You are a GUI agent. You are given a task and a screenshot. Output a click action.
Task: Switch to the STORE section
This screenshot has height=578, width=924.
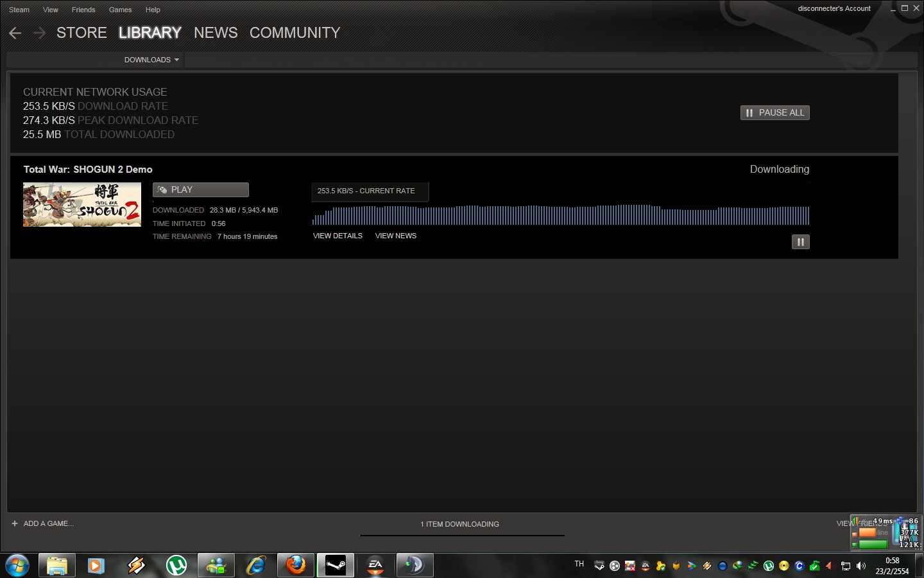[81, 33]
